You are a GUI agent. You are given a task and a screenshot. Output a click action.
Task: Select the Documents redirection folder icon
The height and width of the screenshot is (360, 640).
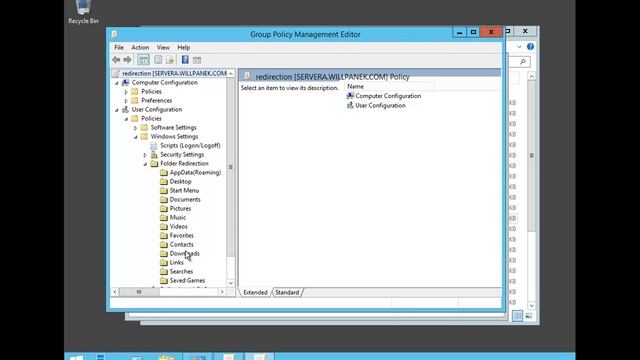164,200
